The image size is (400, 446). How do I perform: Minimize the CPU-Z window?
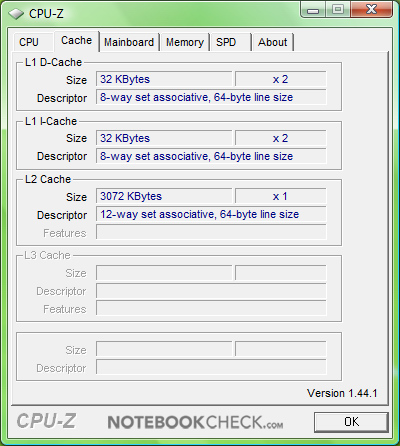[313, 10]
